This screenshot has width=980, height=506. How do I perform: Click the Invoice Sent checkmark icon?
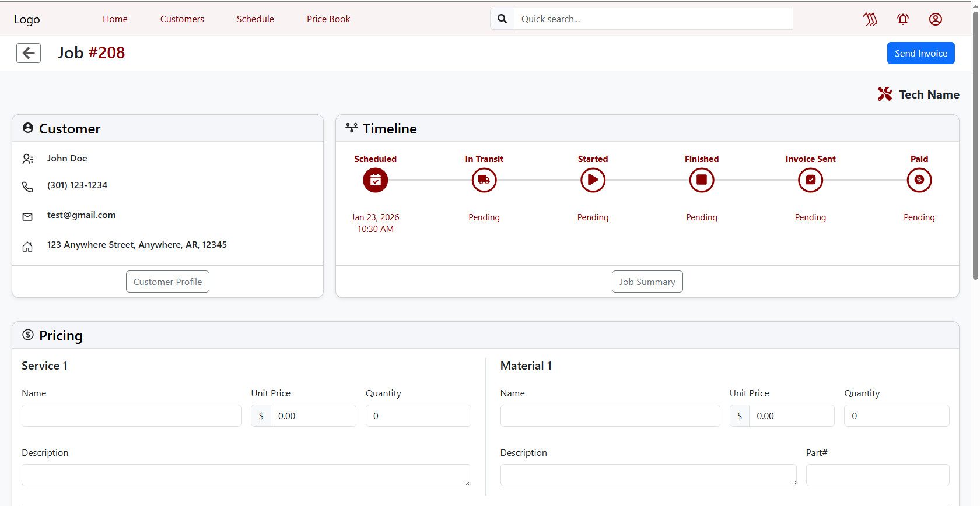tap(810, 180)
